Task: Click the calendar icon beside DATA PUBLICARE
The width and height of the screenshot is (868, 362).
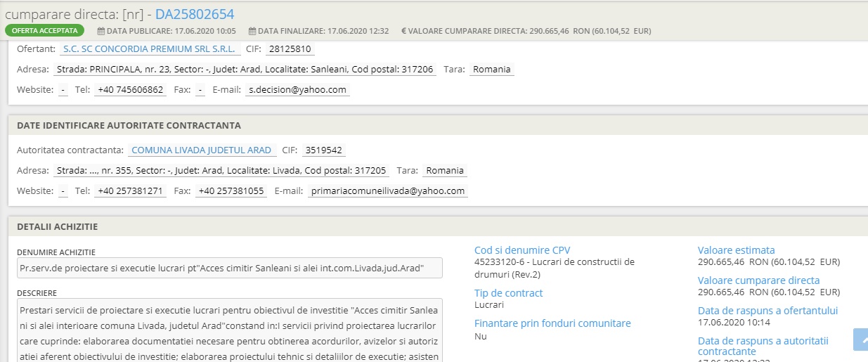Action: (101, 31)
